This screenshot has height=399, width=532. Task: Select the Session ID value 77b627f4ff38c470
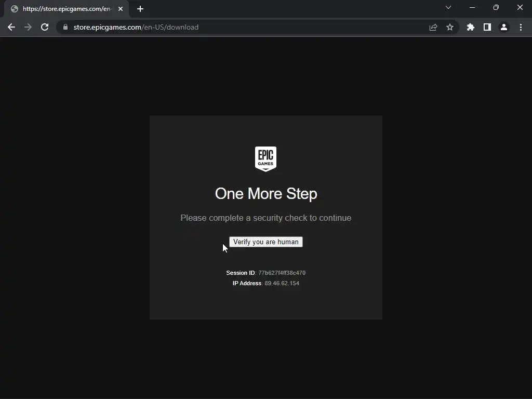pos(282,273)
